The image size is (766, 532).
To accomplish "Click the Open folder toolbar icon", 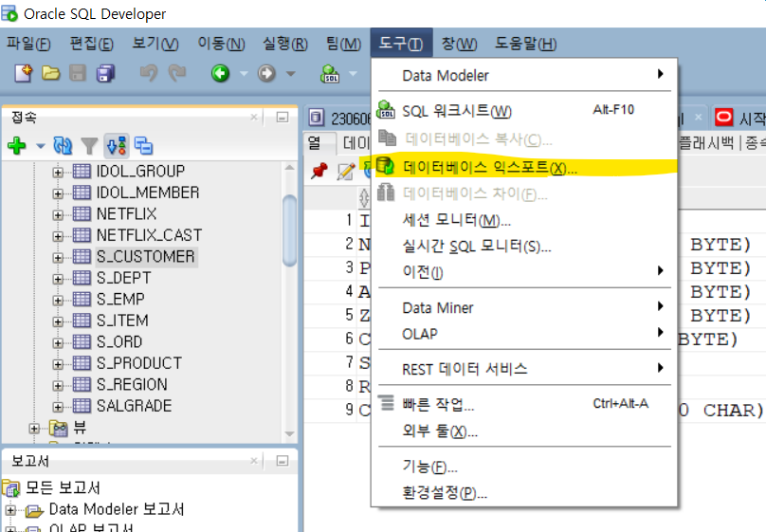I will point(51,73).
